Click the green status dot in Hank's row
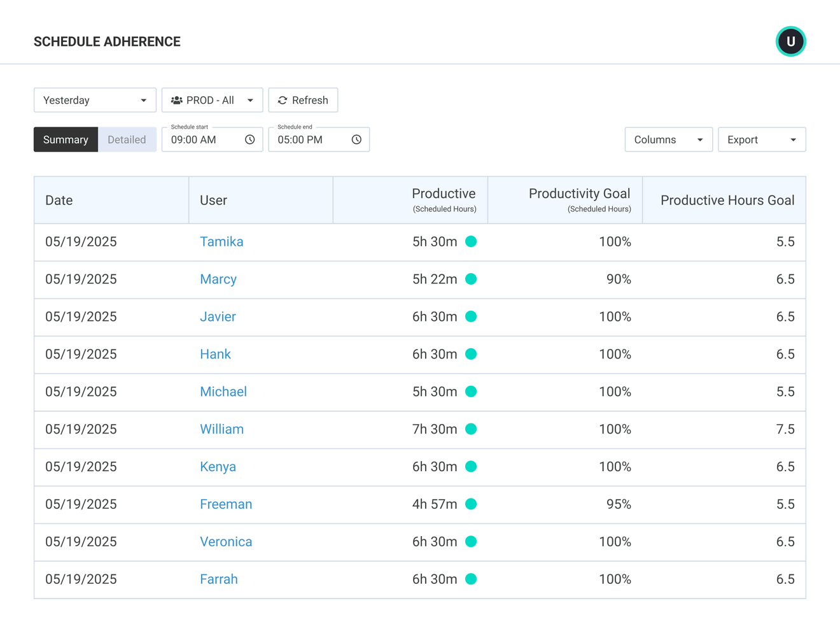 (471, 354)
